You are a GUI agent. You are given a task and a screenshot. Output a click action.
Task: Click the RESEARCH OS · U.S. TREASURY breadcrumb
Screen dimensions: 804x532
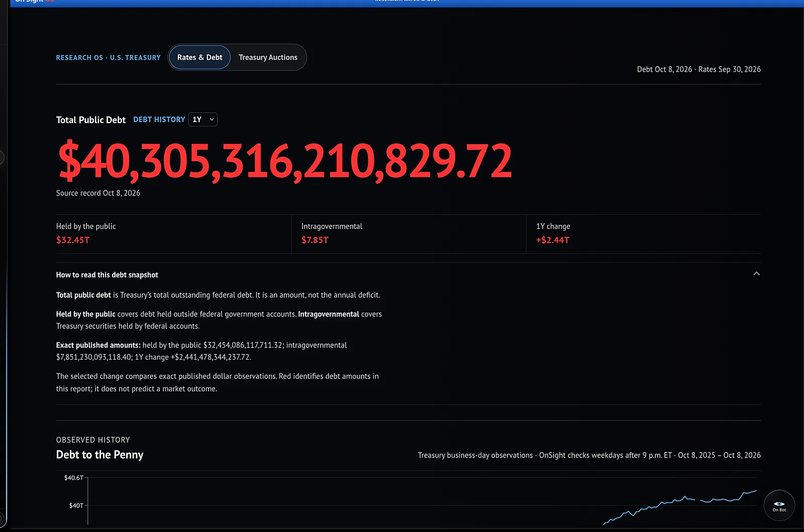(x=108, y=58)
